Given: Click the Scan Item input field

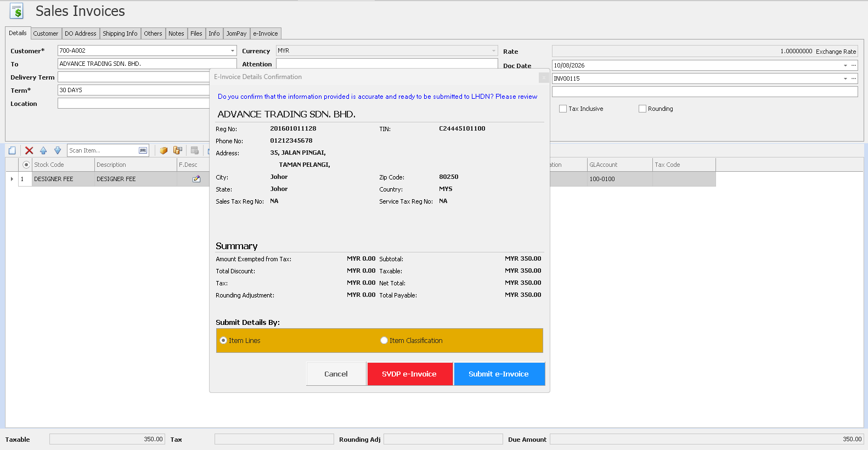Looking at the screenshot, I should (x=103, y=150).
